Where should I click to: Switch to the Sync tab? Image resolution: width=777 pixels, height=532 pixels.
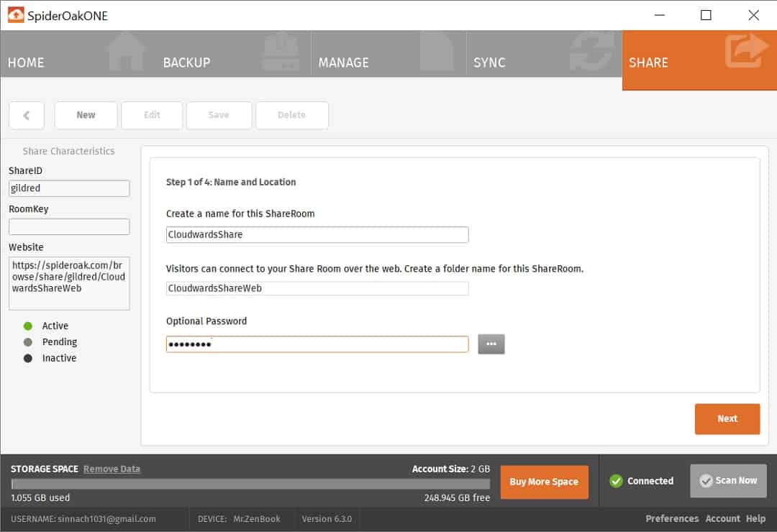click(x=544, y=62)
